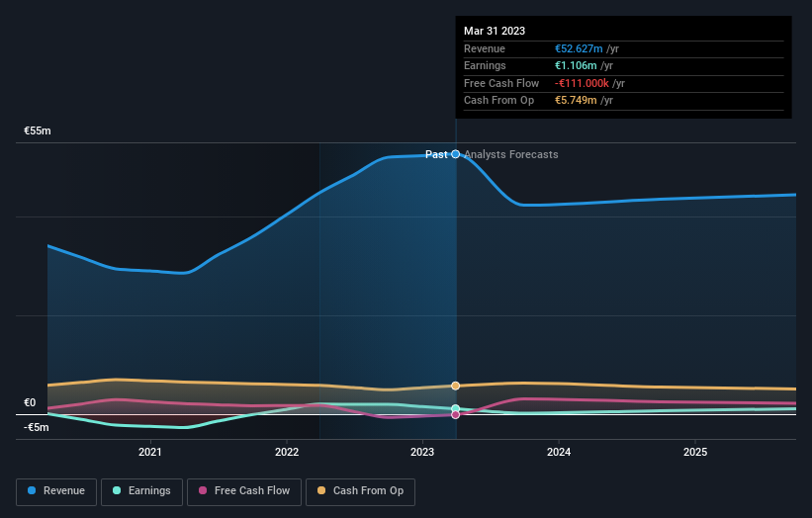Click the Free Cash Flow row label in tooltip

501,83
